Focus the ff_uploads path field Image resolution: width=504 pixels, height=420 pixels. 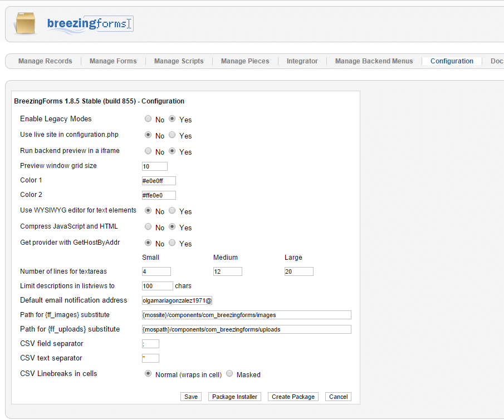pos(247,329)
